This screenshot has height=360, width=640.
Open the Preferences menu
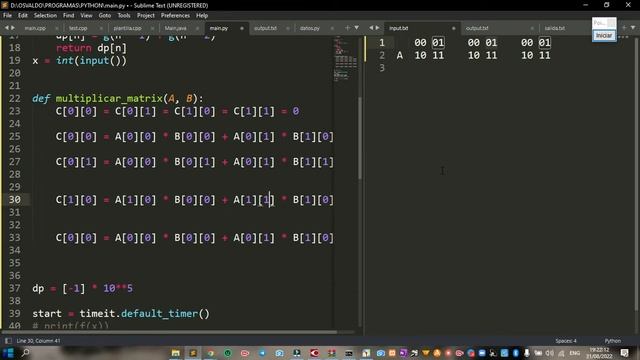(175, 16)
